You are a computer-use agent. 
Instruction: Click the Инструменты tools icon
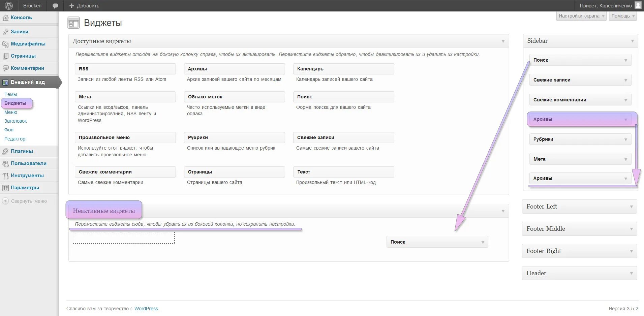point(5,176)
